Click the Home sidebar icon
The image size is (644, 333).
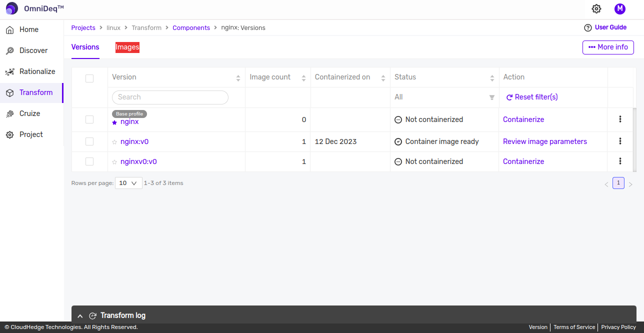(9, 30)
